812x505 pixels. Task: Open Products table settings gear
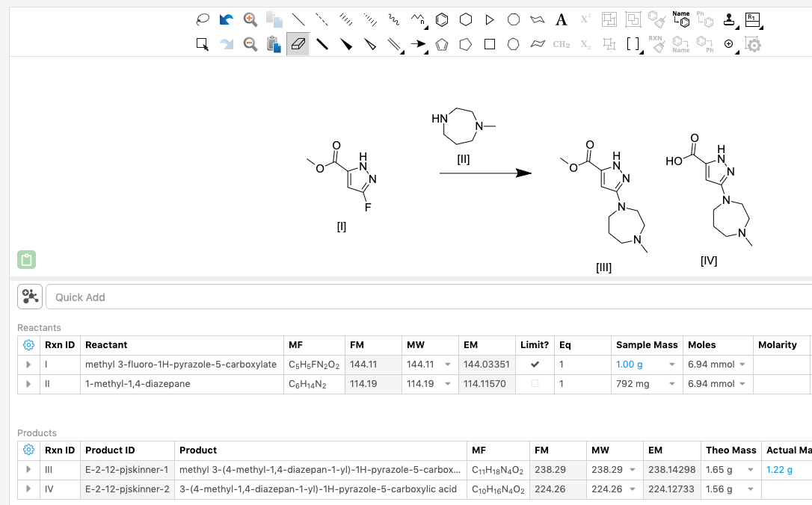[x=28, y=450]
